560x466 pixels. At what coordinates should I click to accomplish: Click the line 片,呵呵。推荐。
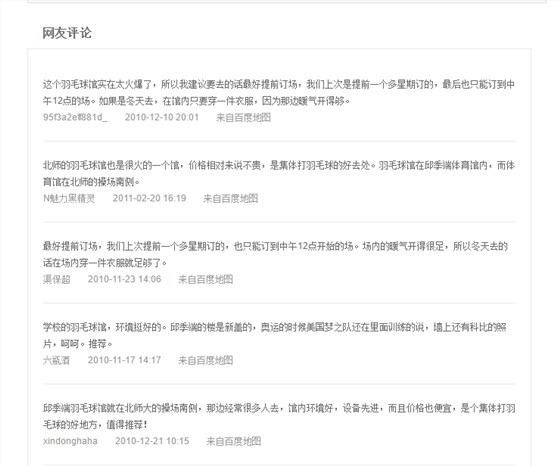[x=78, y=344]
